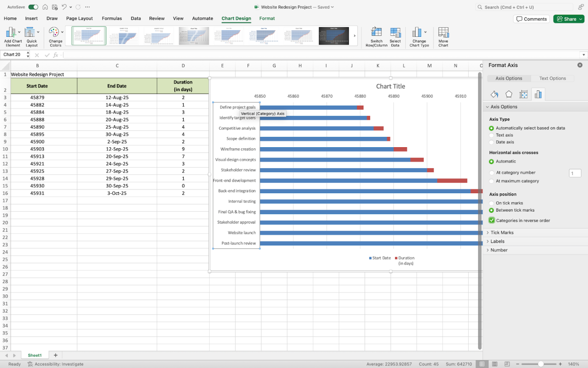The width and height of the screenshot is (588, 368).
Task: Switch to the Format ribbon tab
Action: tap(267, 18)
